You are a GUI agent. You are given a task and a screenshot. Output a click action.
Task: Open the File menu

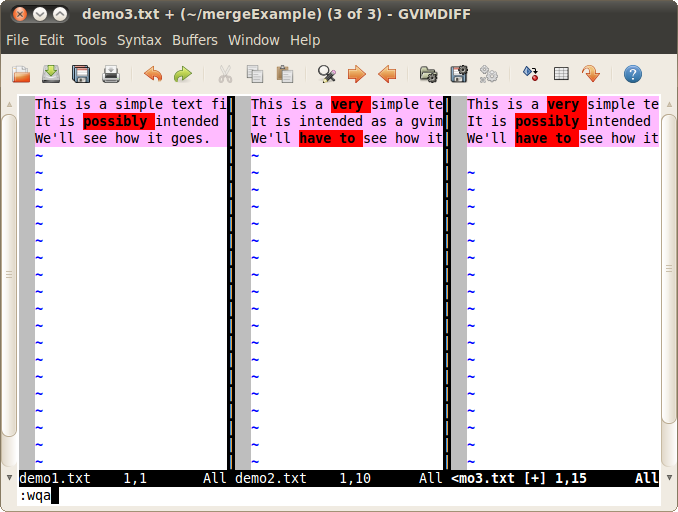18,40
